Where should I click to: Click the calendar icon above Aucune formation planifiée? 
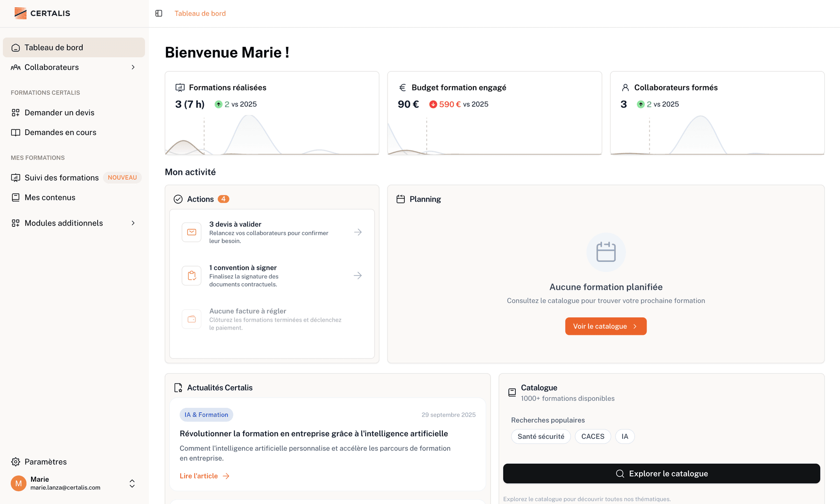point(606,252)
